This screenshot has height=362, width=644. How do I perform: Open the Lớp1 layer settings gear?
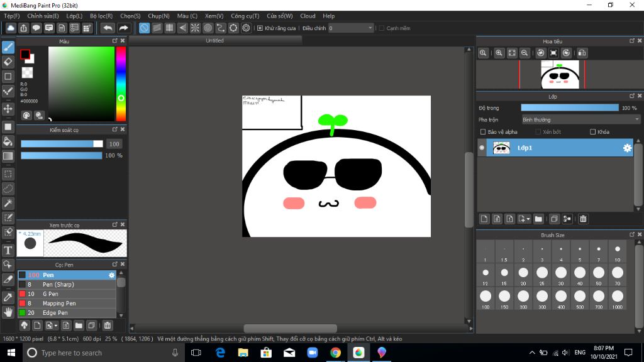pyautogui.click(x=627, y=148)
